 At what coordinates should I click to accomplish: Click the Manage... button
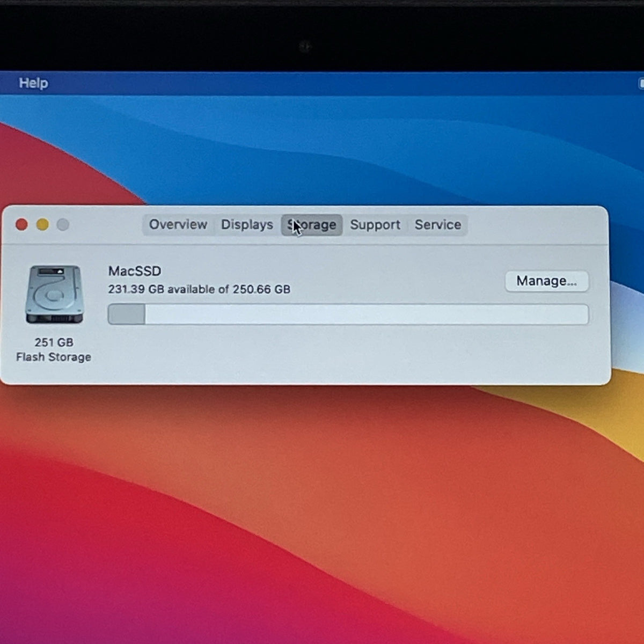(546, 281)
